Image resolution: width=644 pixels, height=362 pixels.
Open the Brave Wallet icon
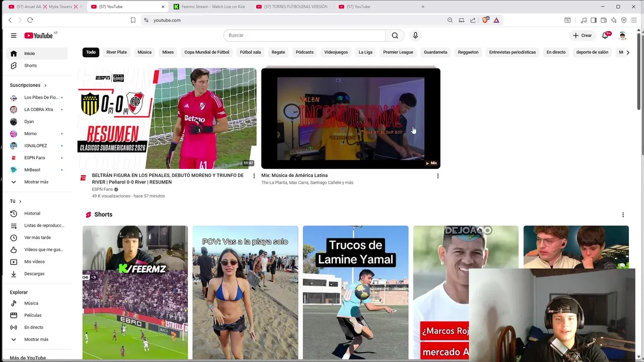pyautogui.click(x=604, y=20)
